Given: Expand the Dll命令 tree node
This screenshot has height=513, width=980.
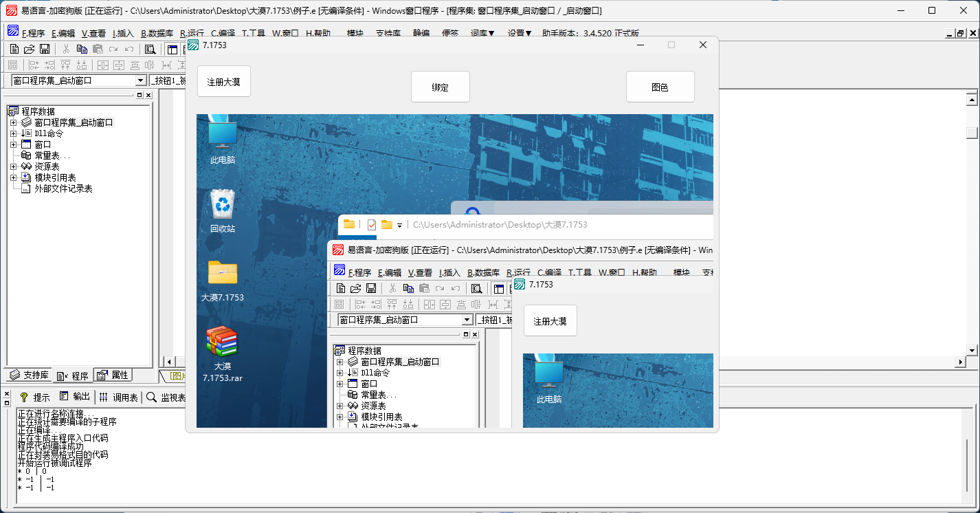Looking at the screenshot, I should 13,133.
